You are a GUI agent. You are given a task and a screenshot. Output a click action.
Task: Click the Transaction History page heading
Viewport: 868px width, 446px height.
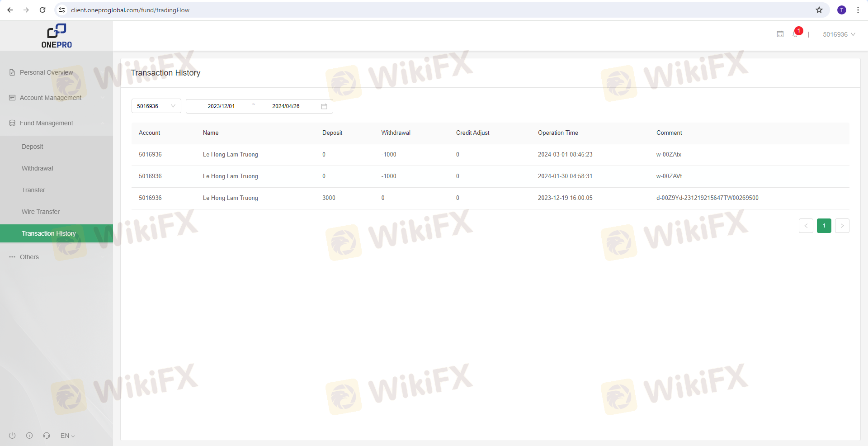coord(165,73)
